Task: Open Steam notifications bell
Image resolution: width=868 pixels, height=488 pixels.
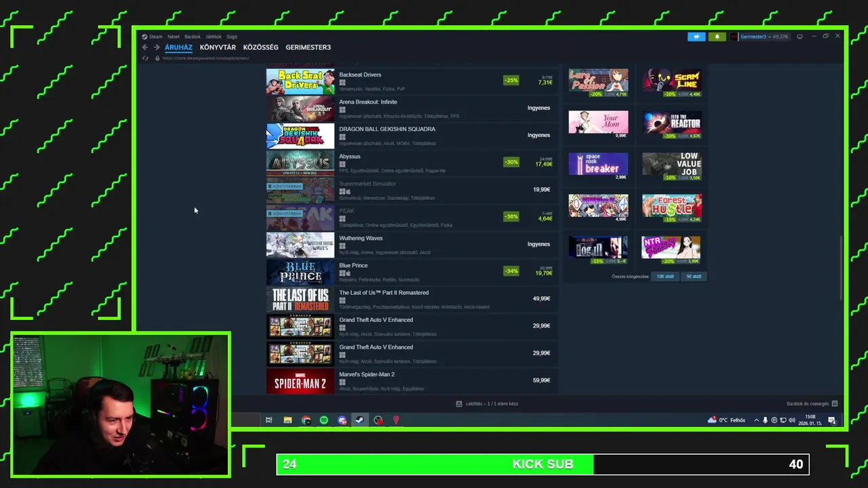Action: click(x=717, y=37)
